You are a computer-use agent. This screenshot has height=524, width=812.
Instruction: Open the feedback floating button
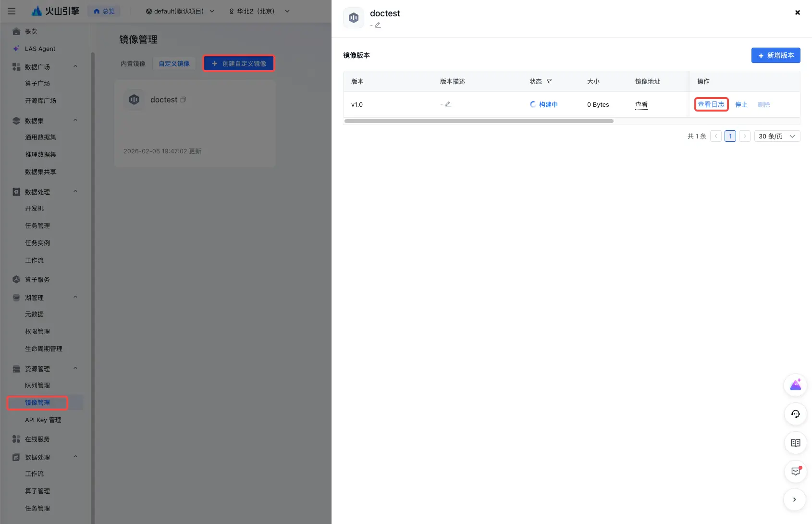(796, 472)
